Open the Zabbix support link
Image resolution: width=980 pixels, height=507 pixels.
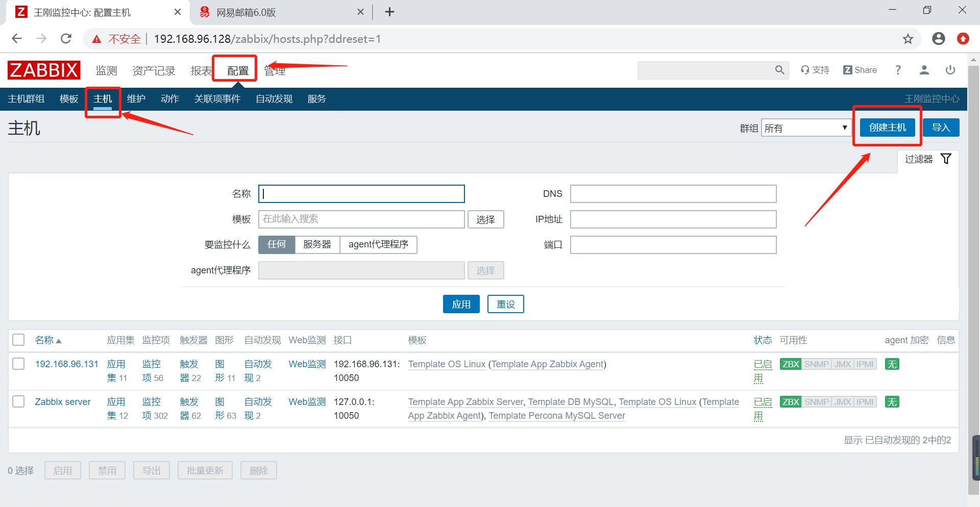click(815, 70)
